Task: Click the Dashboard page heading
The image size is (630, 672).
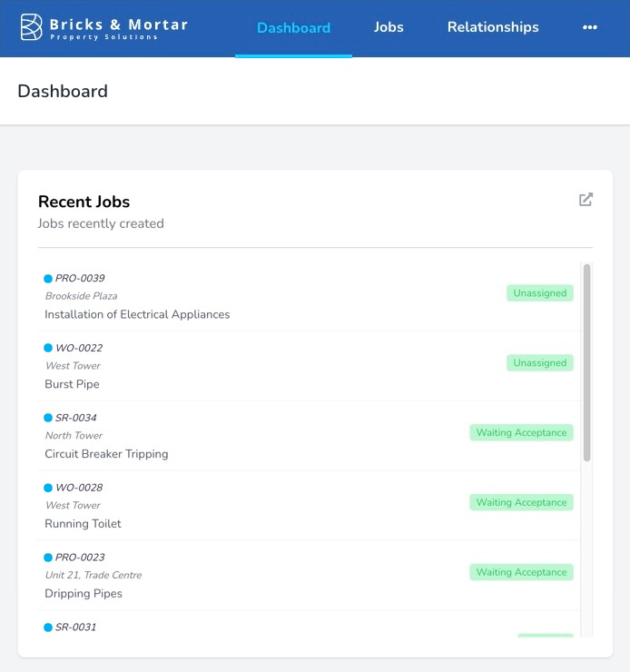Action: (63, 92)
